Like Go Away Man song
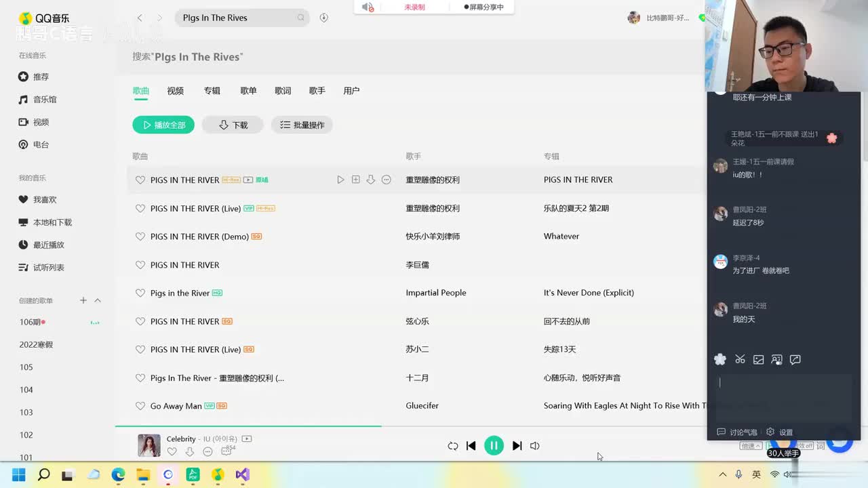This screenshot has width=868, height=488. 140,406
